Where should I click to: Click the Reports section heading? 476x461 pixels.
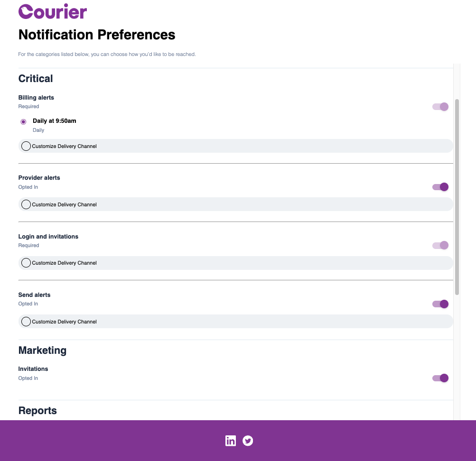(x=37, y=410)
